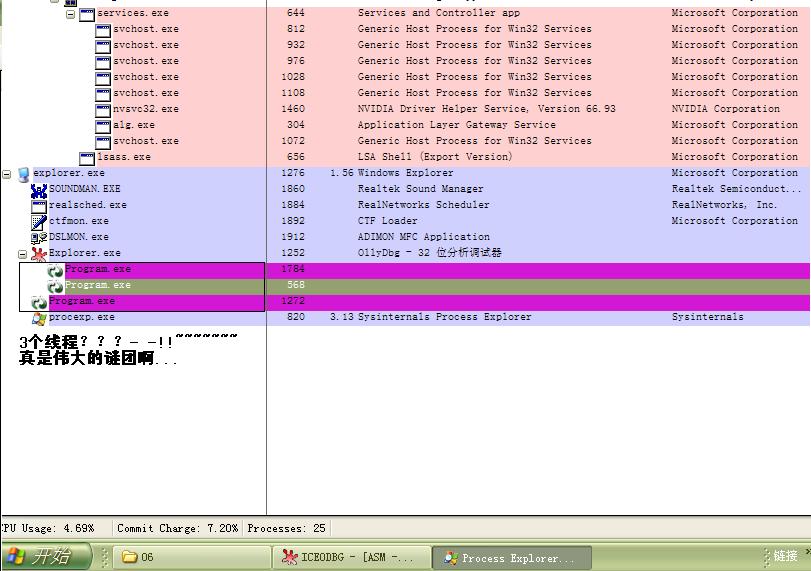Screen dimensions: 811x571
Task: Click PID 1860 of SOUNDMAN.EXE
Action: [293, 189]
